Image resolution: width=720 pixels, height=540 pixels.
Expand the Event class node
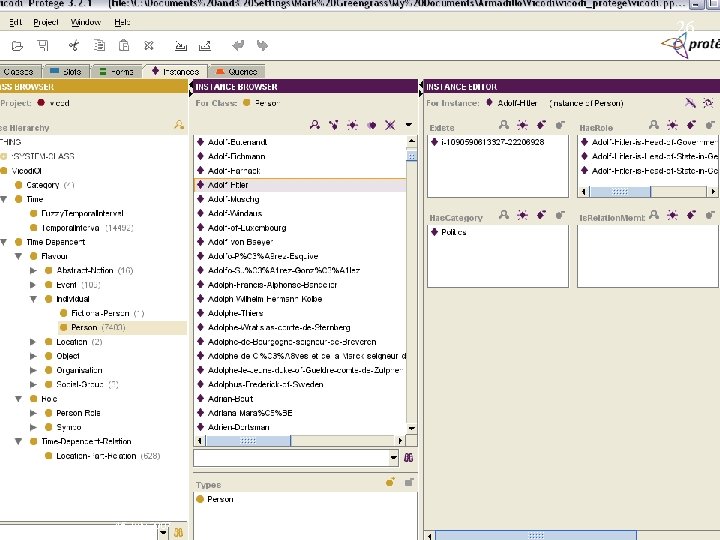coord(33,285)
